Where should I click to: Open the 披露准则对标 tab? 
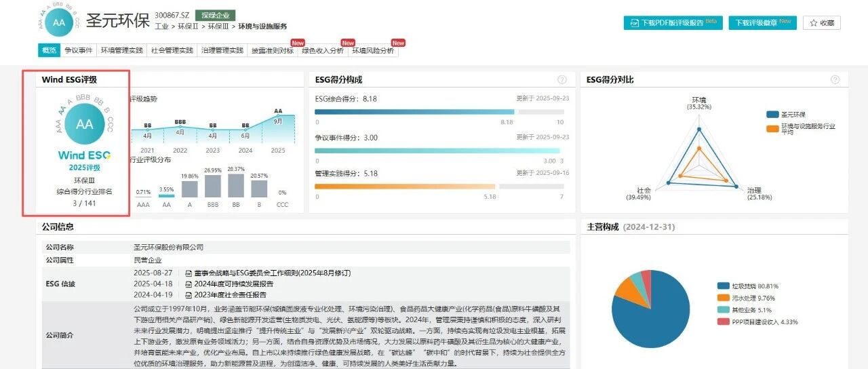[x=273, y=50]
